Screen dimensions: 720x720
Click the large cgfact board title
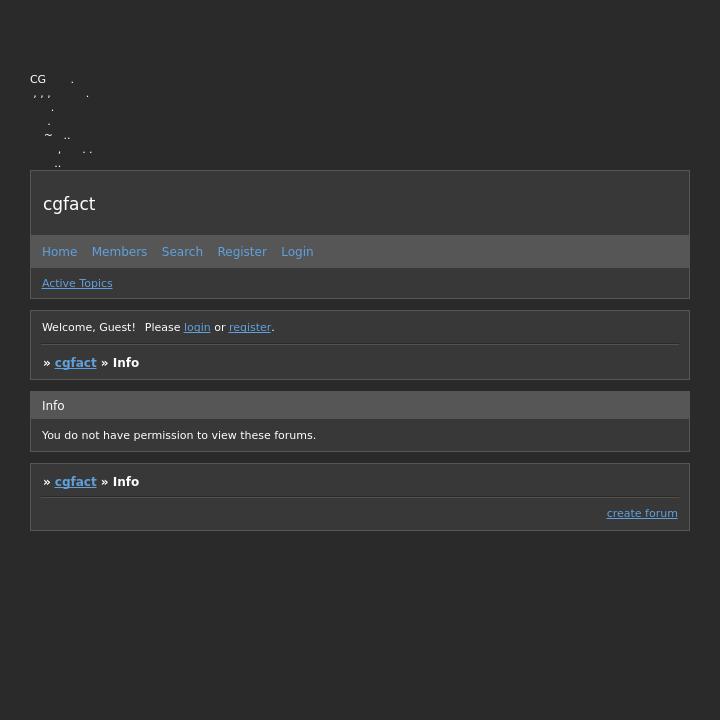[69, 204]
